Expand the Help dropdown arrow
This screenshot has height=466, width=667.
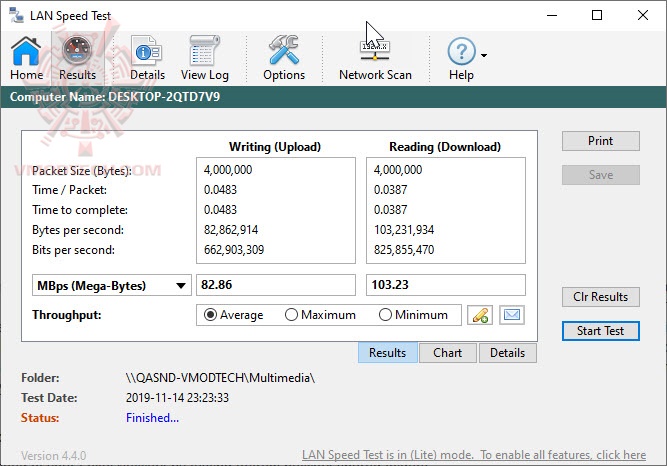point(484,55)
